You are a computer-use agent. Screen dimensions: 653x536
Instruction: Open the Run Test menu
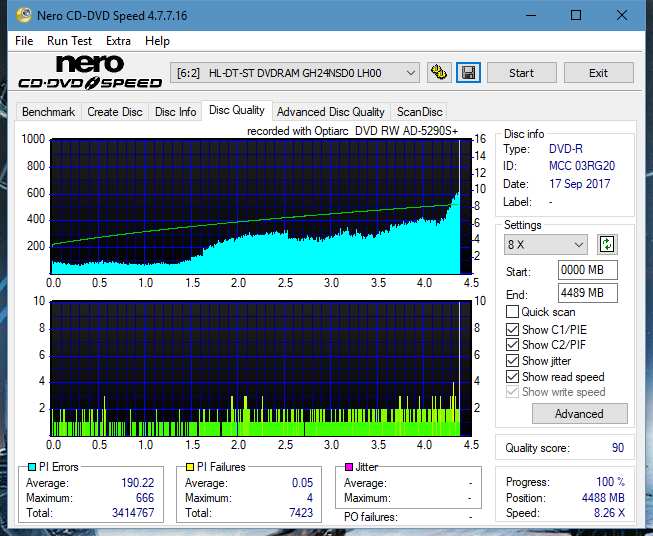coord(69,41)
